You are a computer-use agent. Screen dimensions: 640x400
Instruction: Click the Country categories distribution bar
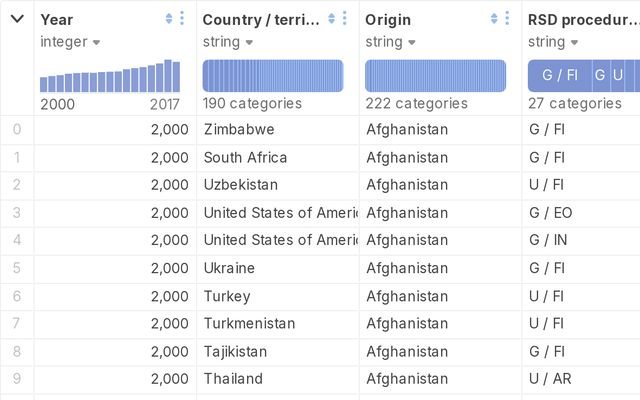click(273, 76)
